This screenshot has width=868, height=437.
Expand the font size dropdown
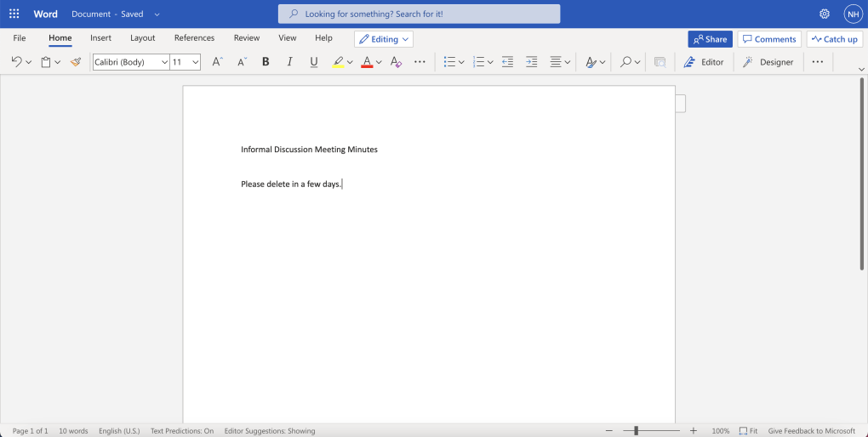click(x=196, y=62)
